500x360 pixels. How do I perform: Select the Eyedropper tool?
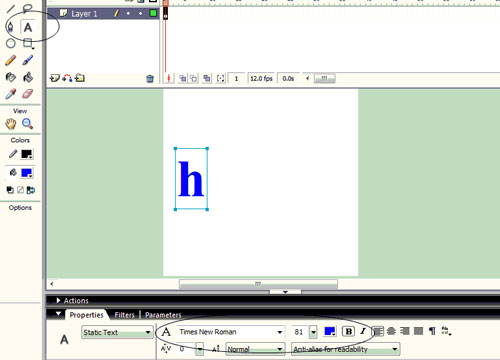[x=11, y=94]
